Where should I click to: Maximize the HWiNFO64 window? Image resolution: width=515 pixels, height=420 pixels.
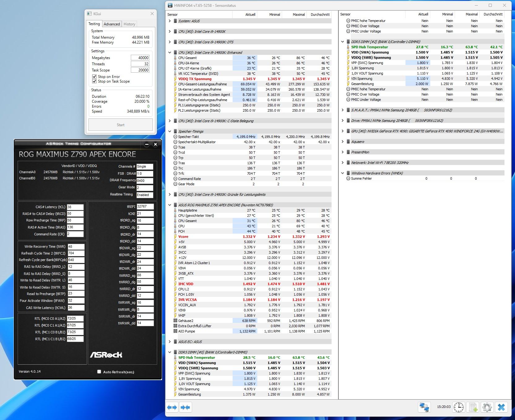[x=490, y=5]
